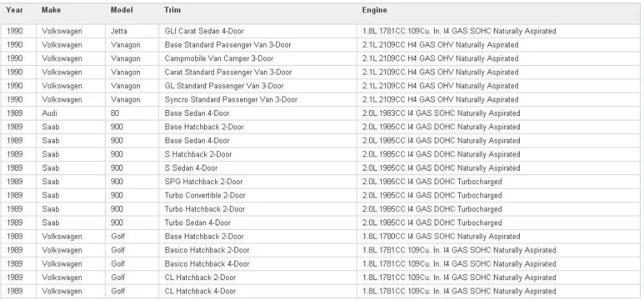Image resolution: width=644 pixels, height=300 pixels.
Task: Click CL Hatchback 2-Door trim cell
Action: 258,277
